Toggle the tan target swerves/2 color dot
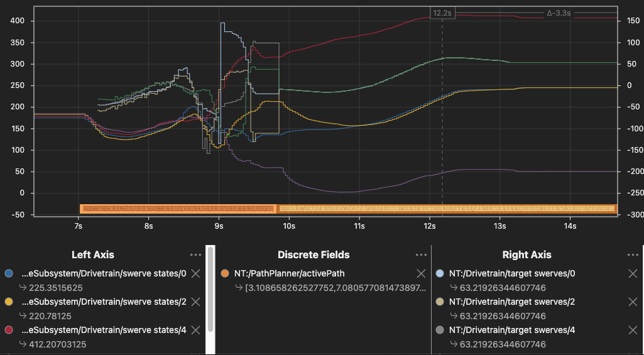This screenshot has height=355, width=644. 439,302
